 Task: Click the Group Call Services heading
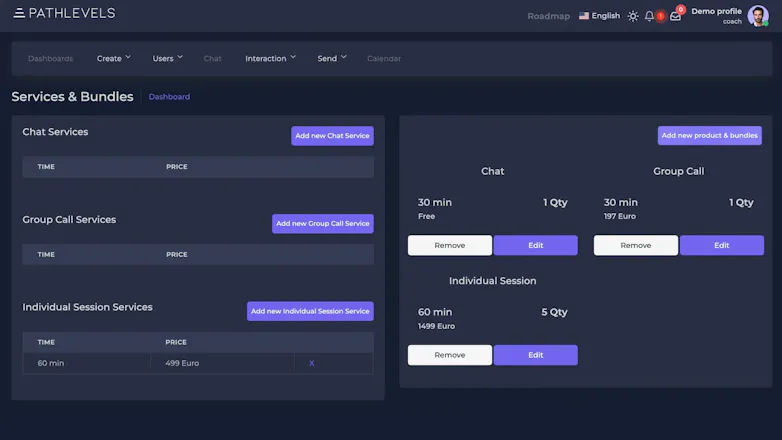pos(69,220)
